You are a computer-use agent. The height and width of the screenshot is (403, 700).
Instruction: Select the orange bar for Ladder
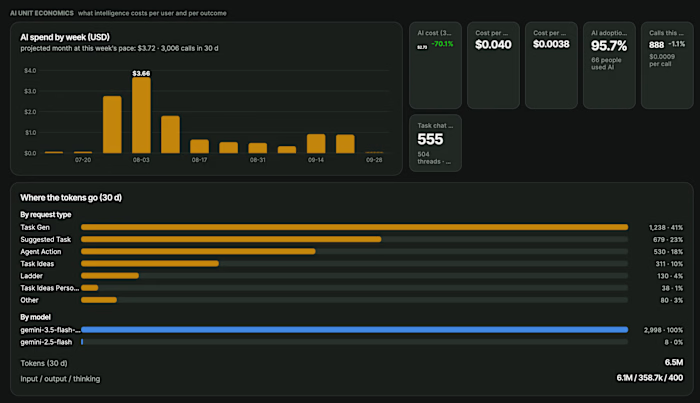pos(110,275)
